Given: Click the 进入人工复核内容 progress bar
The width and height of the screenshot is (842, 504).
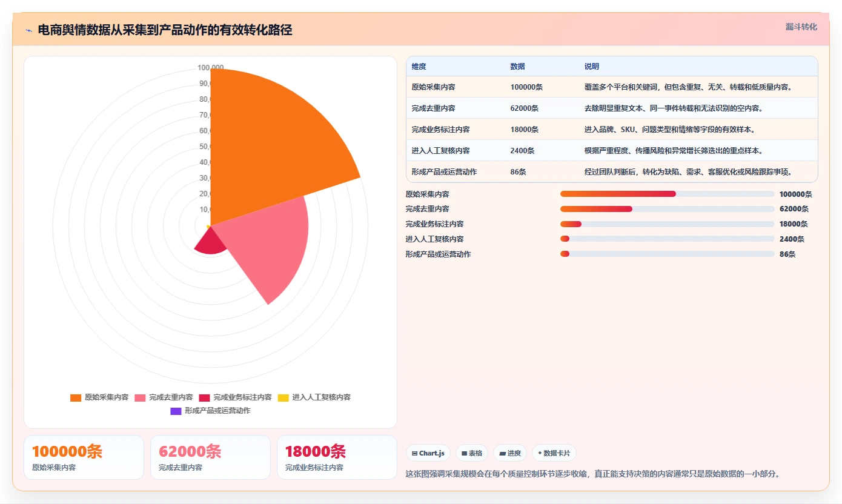Looking at the screenshot, I should [x=668, y=239].
